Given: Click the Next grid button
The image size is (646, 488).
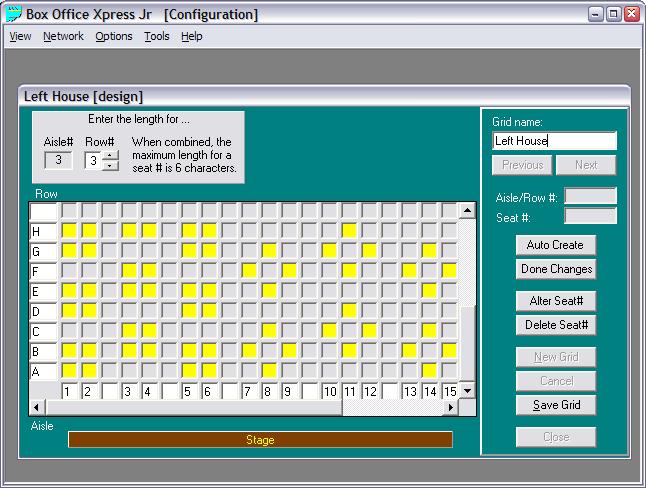Looking at the screenshot, I should 586,165.
